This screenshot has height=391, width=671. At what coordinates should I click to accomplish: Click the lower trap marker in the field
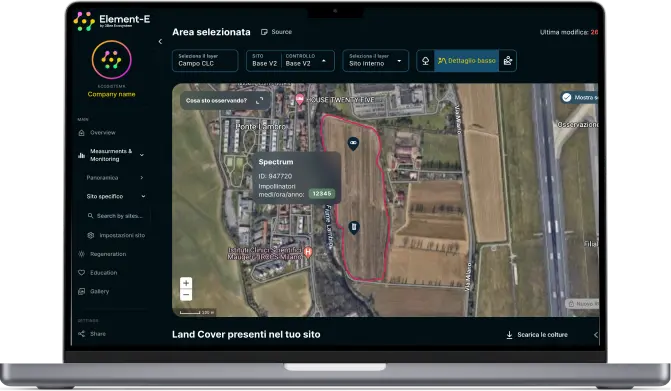pos(353,227)
